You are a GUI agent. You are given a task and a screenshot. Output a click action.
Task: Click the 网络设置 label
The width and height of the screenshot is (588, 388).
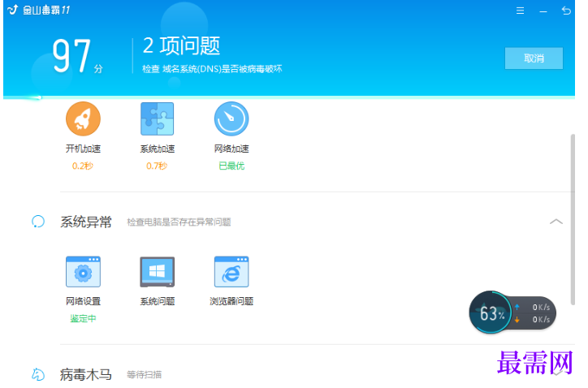(x=83, y=301)
